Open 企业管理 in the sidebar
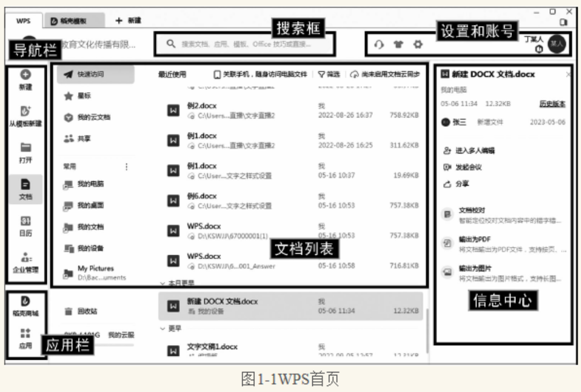Screen dimensions: 581x392 [26, 262]
